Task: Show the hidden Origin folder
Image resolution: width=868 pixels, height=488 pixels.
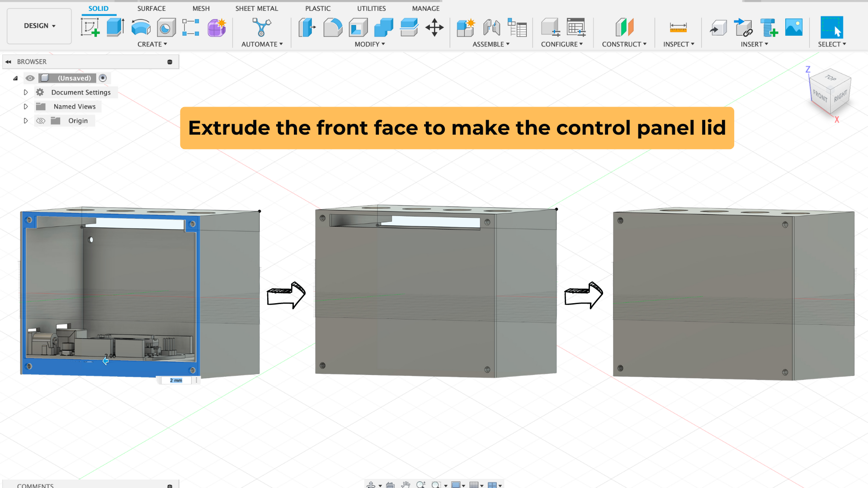Action: 41,121
